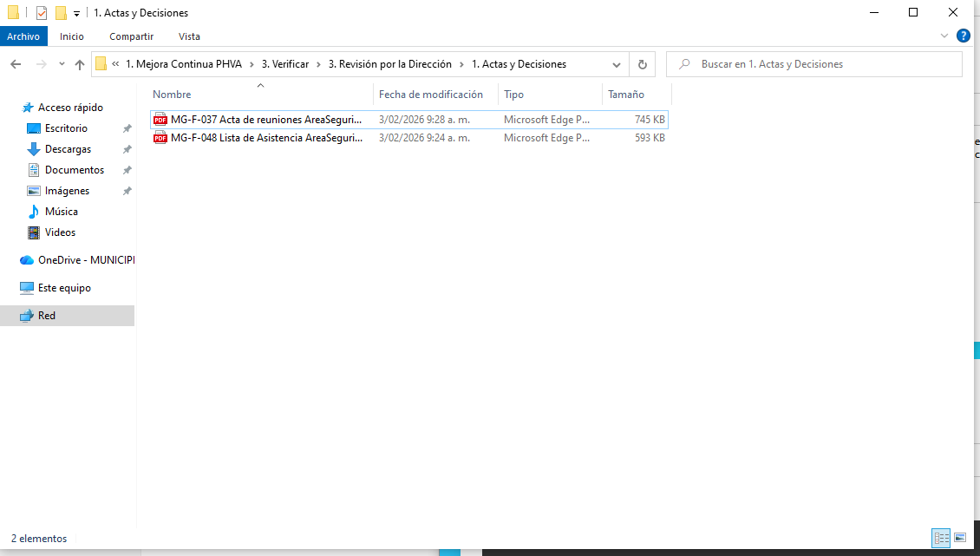Click pin icon next to Documentos
Screen dimensions: 980x556
127,169
